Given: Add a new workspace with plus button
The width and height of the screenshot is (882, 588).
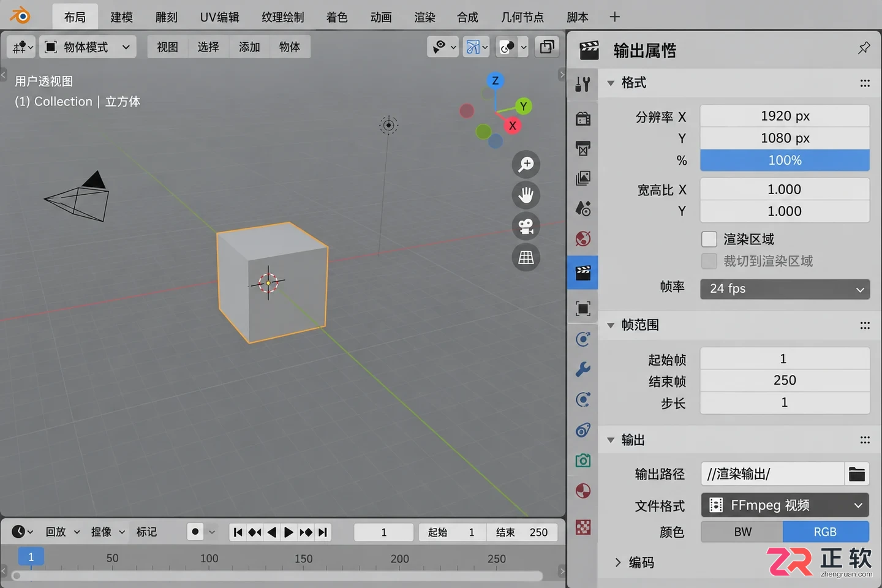Looking at the screenshot, I should click(615, 17).
